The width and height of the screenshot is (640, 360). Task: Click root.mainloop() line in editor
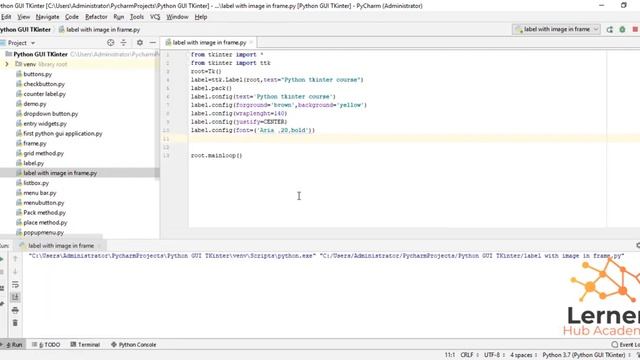216,156
